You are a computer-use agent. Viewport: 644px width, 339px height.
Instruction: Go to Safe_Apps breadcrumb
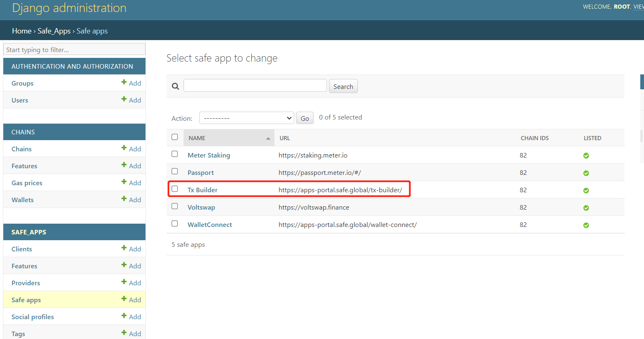tap(54, 31)
